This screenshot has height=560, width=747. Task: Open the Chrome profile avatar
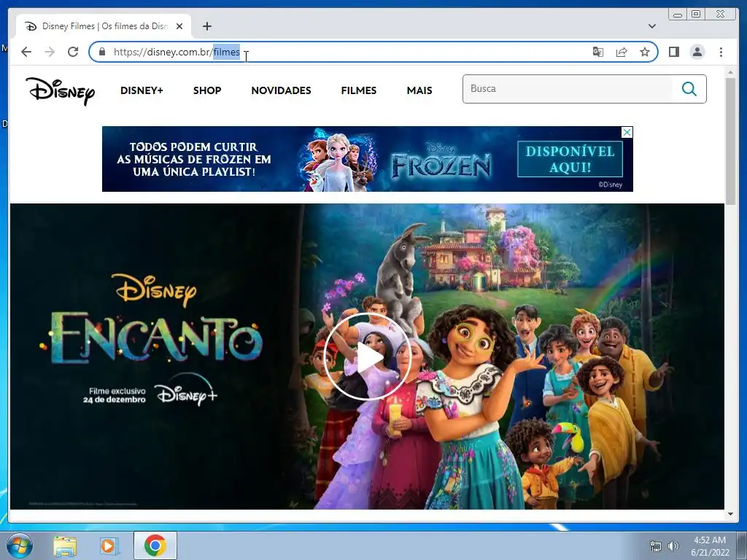coord(697,52)
